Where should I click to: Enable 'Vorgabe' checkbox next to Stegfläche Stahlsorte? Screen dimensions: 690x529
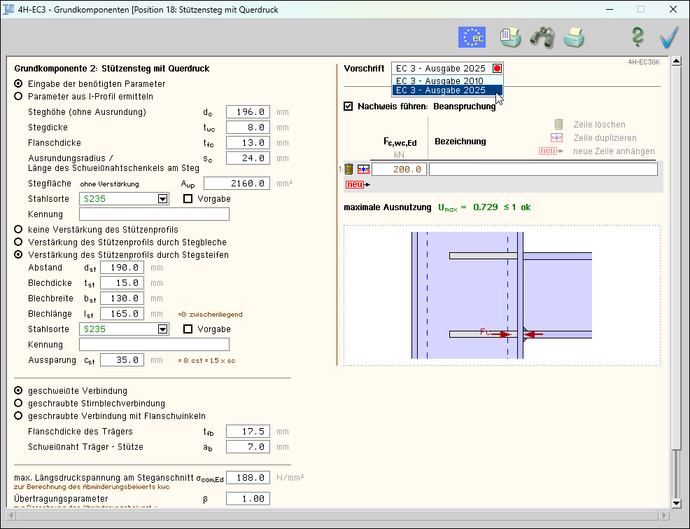point(189,199)
